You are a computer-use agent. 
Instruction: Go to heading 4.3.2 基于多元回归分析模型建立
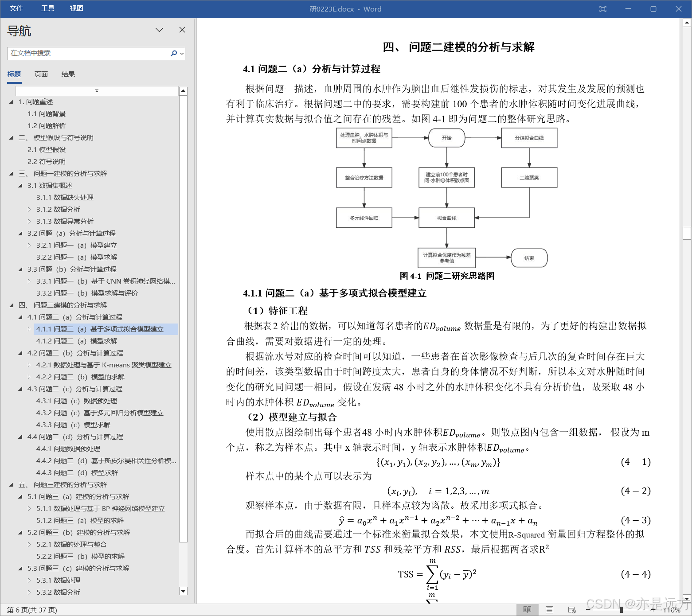point(100,413)
